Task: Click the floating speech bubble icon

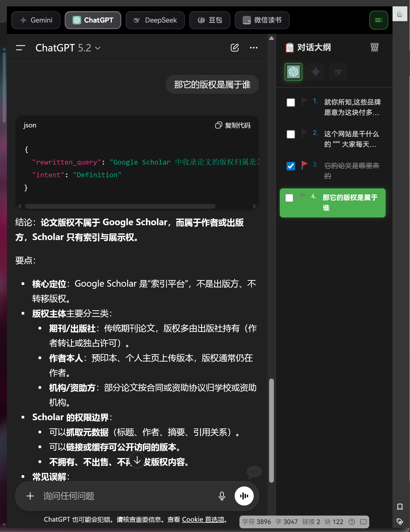Action: pos(254,472)
